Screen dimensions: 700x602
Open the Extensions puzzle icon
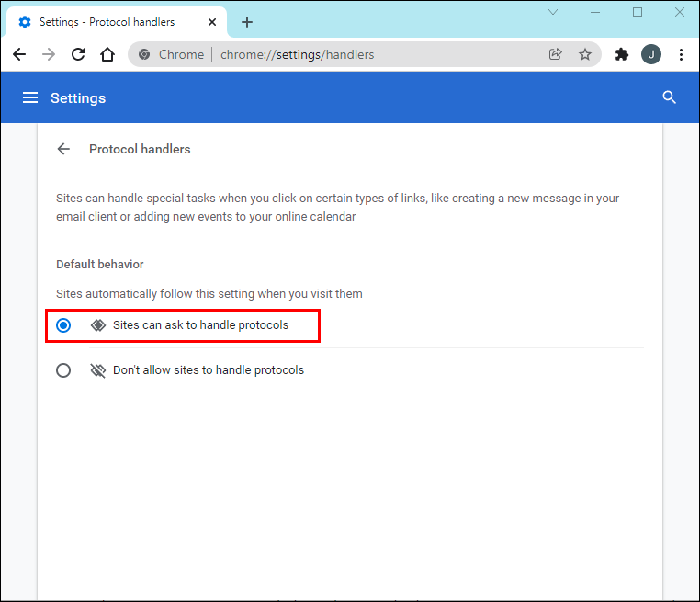(621, 54)
